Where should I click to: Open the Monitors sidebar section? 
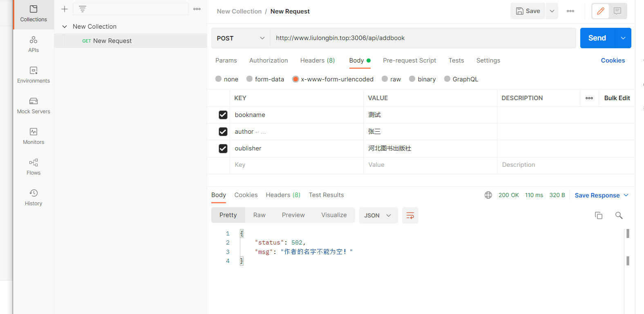34,136
